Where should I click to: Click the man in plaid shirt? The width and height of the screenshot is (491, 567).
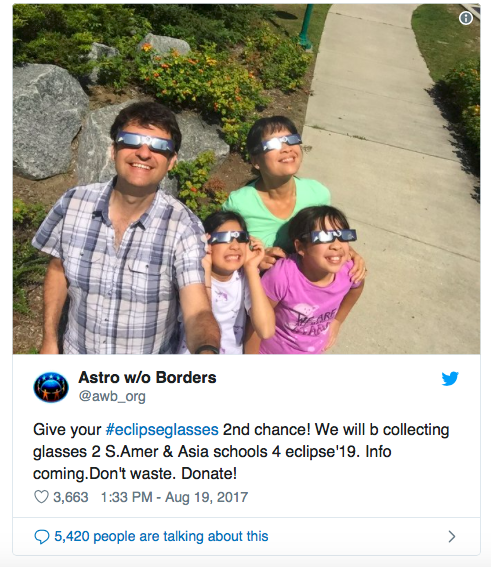pyautogui.click(x=123, y=231)
